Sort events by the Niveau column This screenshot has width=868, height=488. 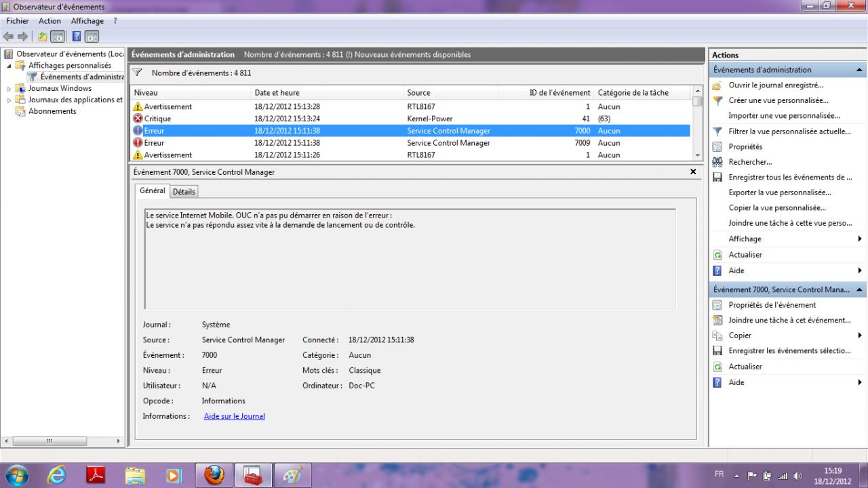(x=191, y=93)
